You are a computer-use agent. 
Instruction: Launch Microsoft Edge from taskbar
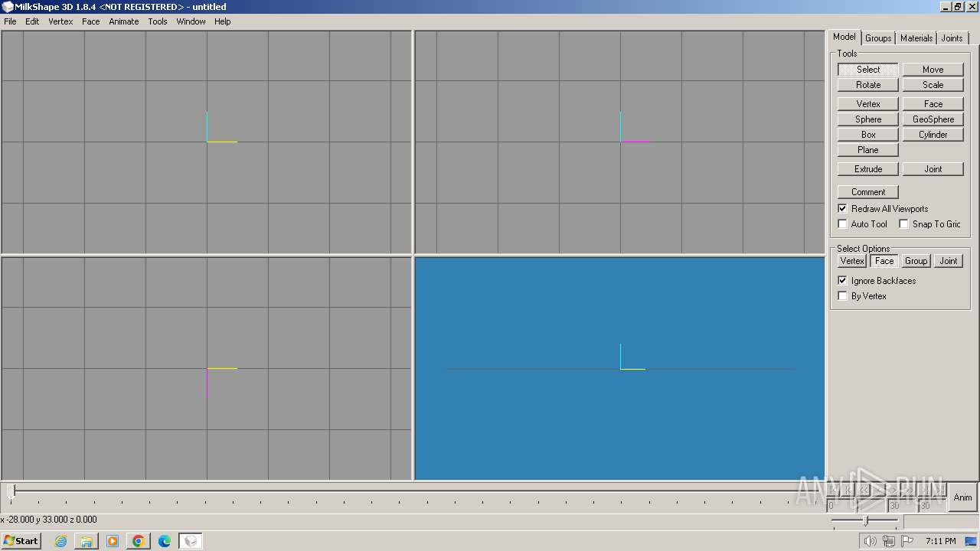click(x=165, y=541)
